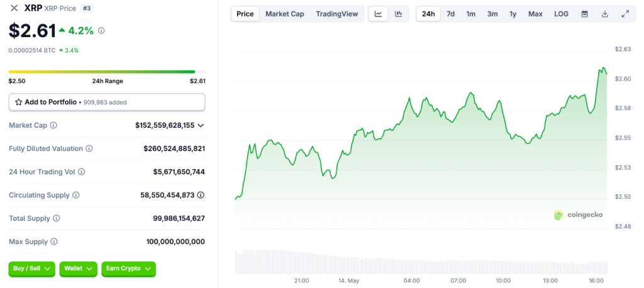This screenshot has height=288, width=644.
Task: Open the Wallet dropdown
Action: tap(79, 269)
